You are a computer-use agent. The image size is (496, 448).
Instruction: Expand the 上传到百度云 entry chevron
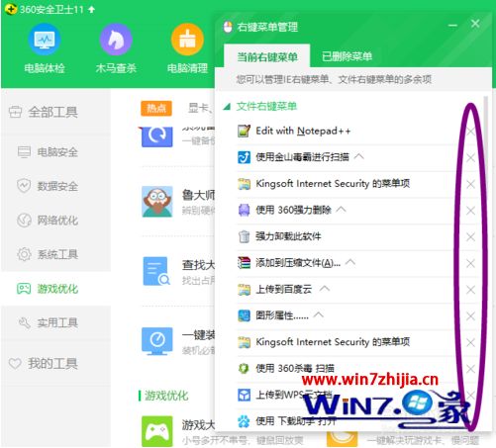(x=325, y=288)
